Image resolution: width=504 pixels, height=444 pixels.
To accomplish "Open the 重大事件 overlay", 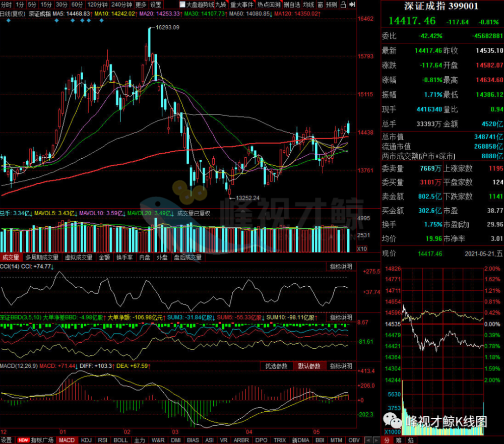I will click(x=242, y=5).
